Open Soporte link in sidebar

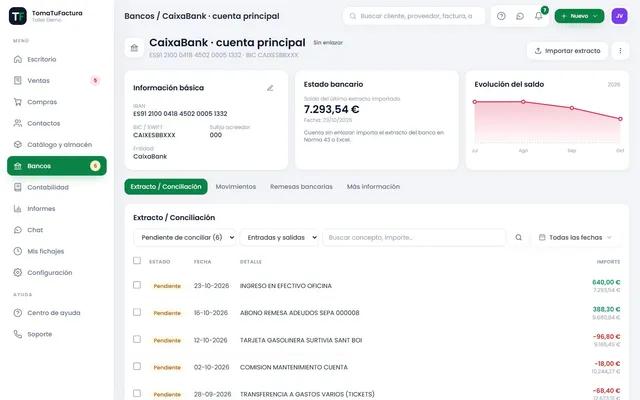click(57, 334)
